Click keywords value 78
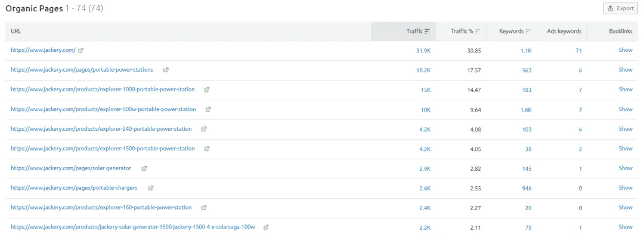Image resolution: width=644 pixels, height=237 pixels. pos(528,227)
